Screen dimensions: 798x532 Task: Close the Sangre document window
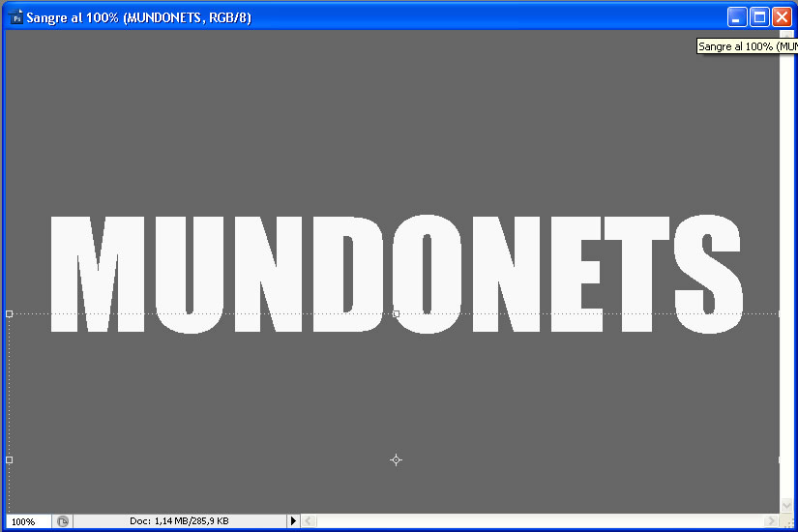coord(782,17)
